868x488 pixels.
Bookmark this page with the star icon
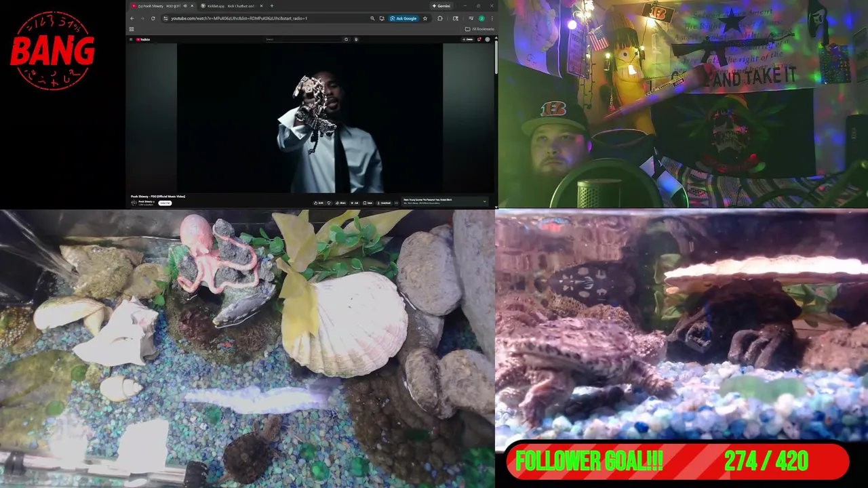(425, 18)
